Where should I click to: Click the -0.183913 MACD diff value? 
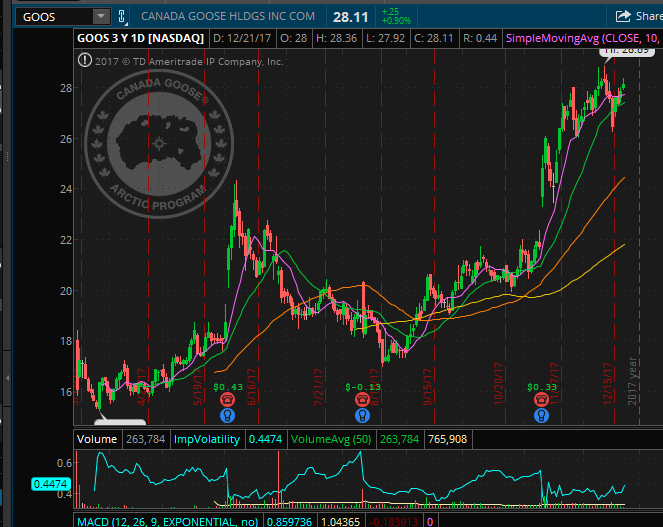click(394, 521)
